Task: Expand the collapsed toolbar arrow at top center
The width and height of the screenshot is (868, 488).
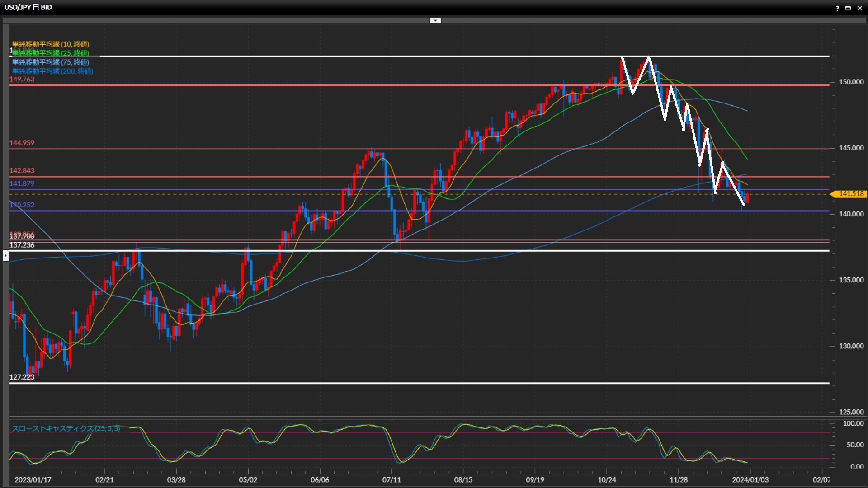Action: (x=435, y=20)
